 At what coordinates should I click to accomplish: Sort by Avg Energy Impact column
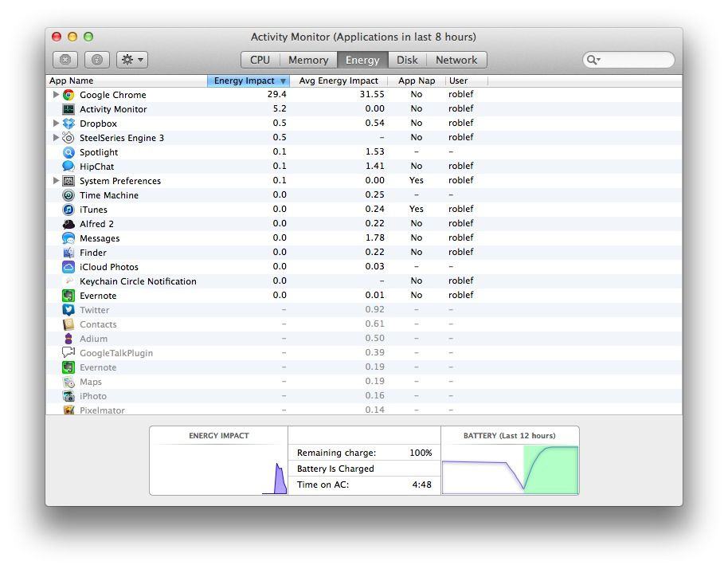click(x=339, y=80)
